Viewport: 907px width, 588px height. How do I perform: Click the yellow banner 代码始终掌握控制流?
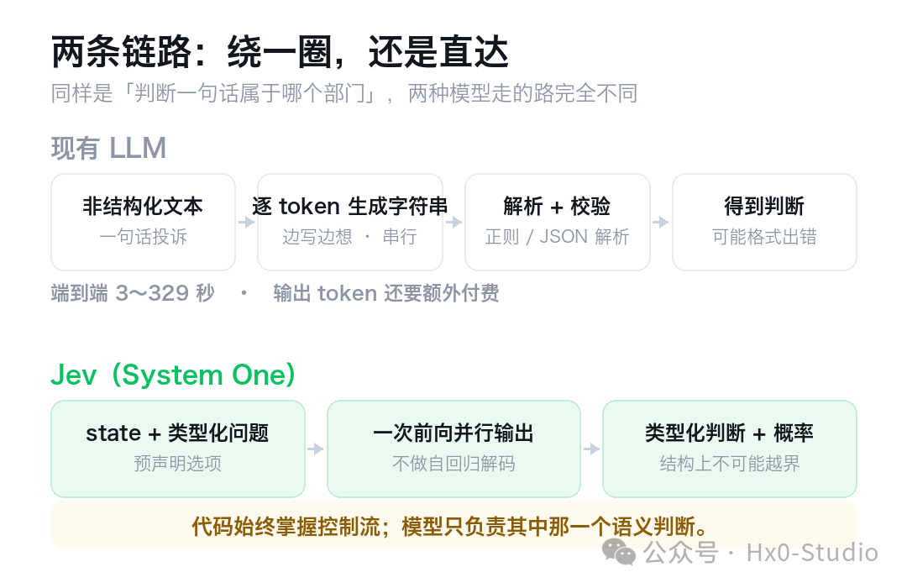(x=453, y=526)
